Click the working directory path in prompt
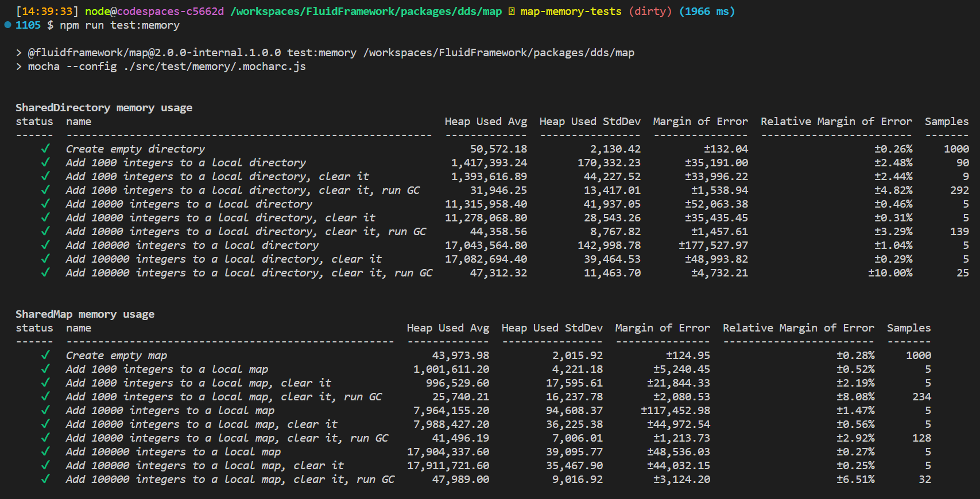Image resolution: width=980 pixels, height=499 pixels. (366, 11)
